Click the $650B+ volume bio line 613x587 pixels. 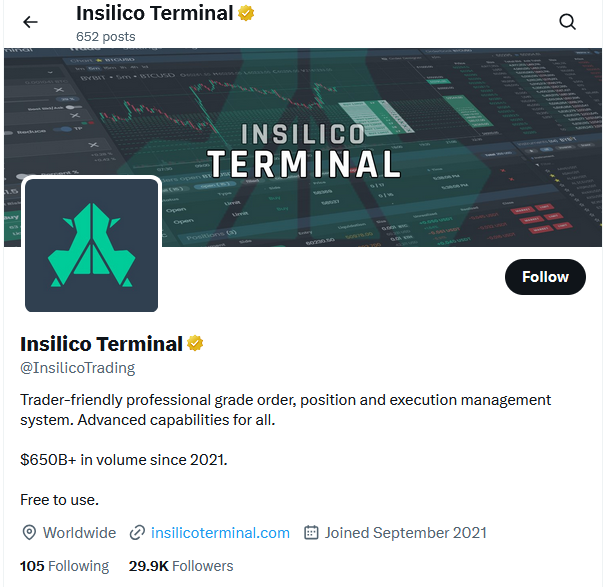point(124,460)
